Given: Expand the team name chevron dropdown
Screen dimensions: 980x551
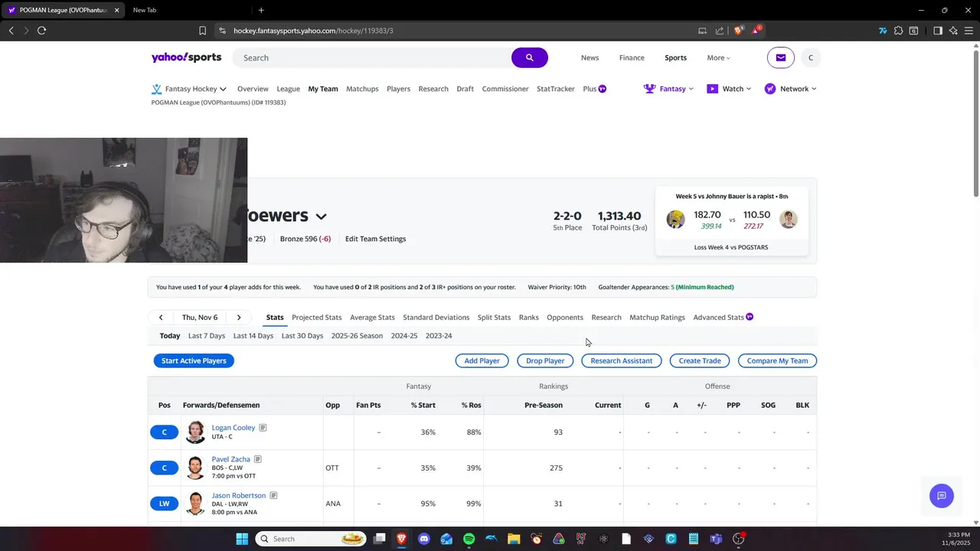Looking at the screenshot, I should point(322,217).
